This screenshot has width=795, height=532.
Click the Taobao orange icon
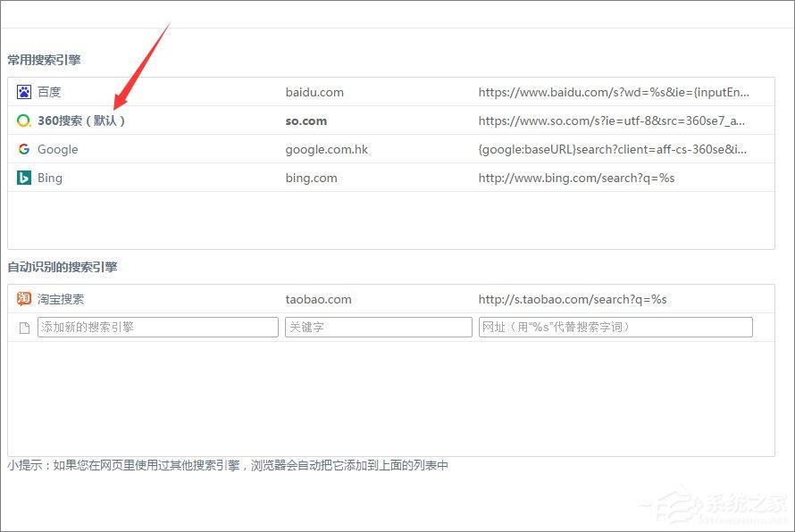pyautogui.click(x=24, y=299)
